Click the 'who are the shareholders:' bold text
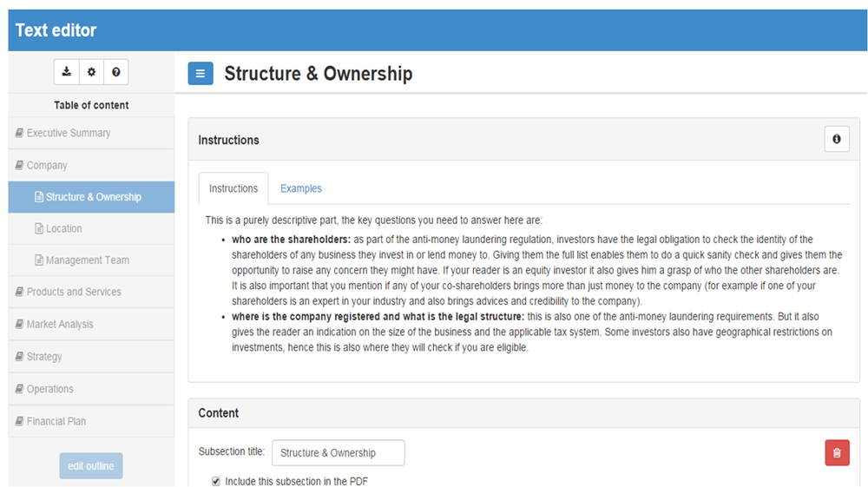 pyautogui.click(x=291, y=240)
